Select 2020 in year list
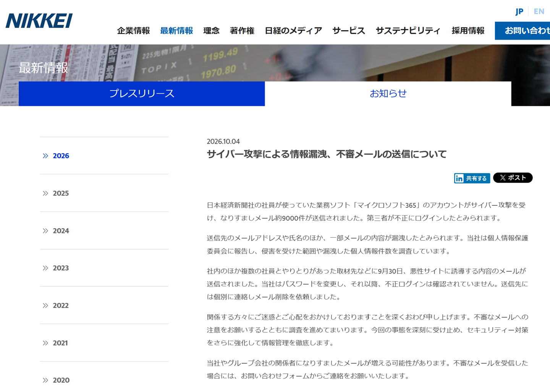Viewport: 550px width, 392px height. [x=104, y=380]
